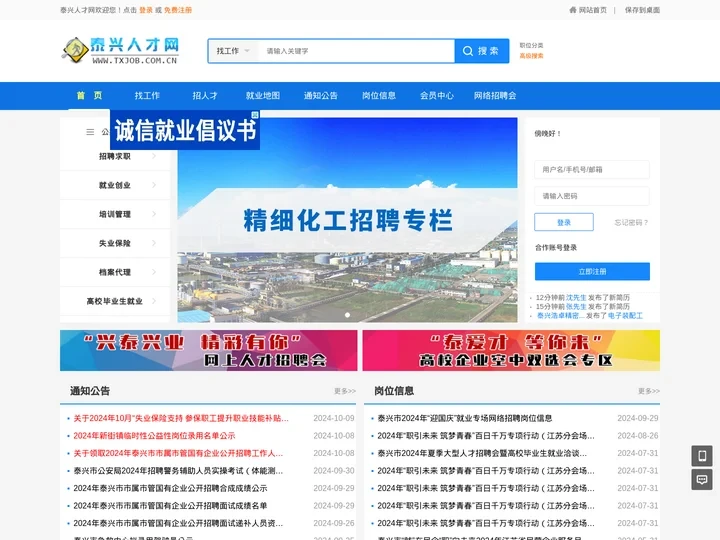Click the outlined 登录 login button
This screenshot has width=720, height=540.
tap(564, 222)
